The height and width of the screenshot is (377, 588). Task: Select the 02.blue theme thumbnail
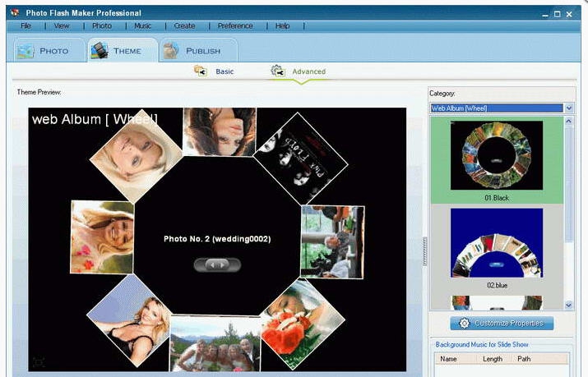pos(497,243)
